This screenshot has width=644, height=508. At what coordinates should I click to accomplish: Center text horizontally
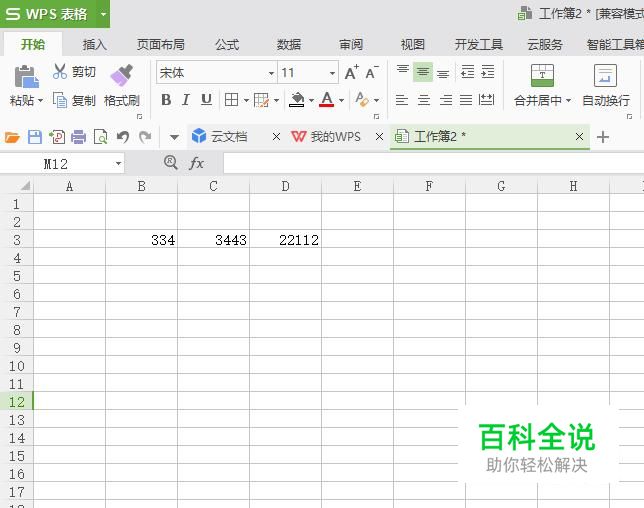point(423,100)
